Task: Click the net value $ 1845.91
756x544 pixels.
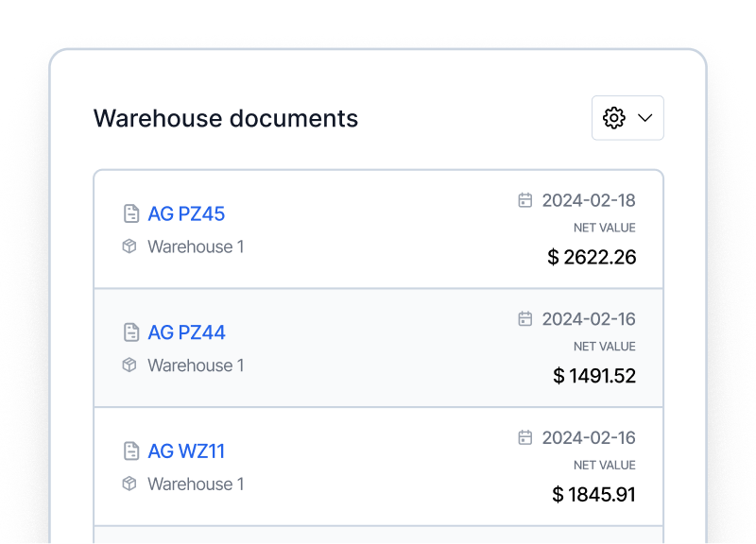Action: coord(594,494)
